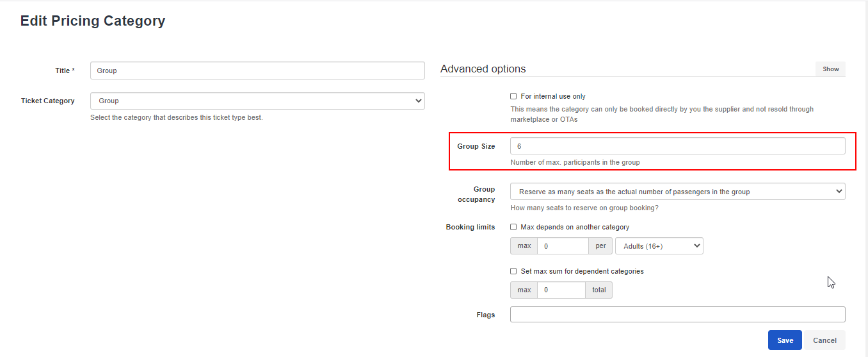Click the Show button for Advanced options
868x357 pixels.
pyautogui.click(x=830, y=69)
